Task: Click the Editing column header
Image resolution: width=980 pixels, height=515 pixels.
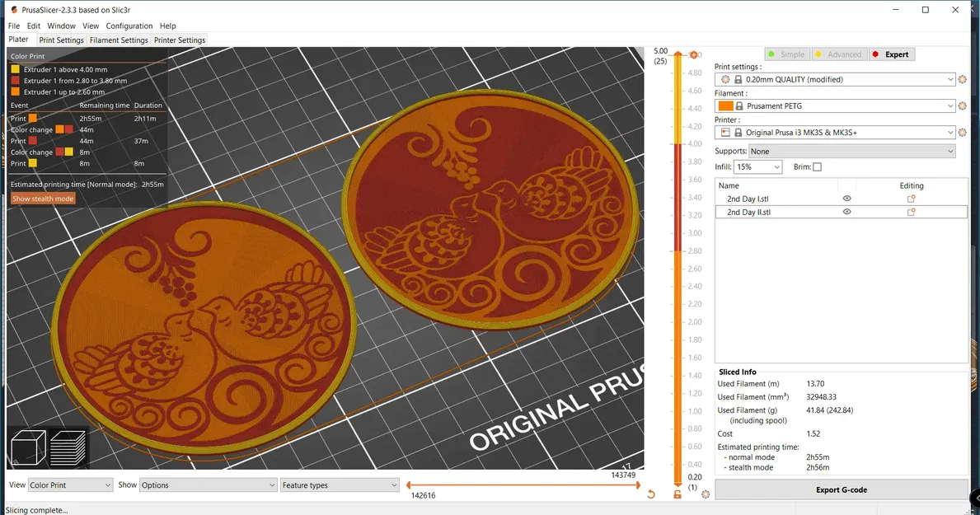Action: (912, 185)
